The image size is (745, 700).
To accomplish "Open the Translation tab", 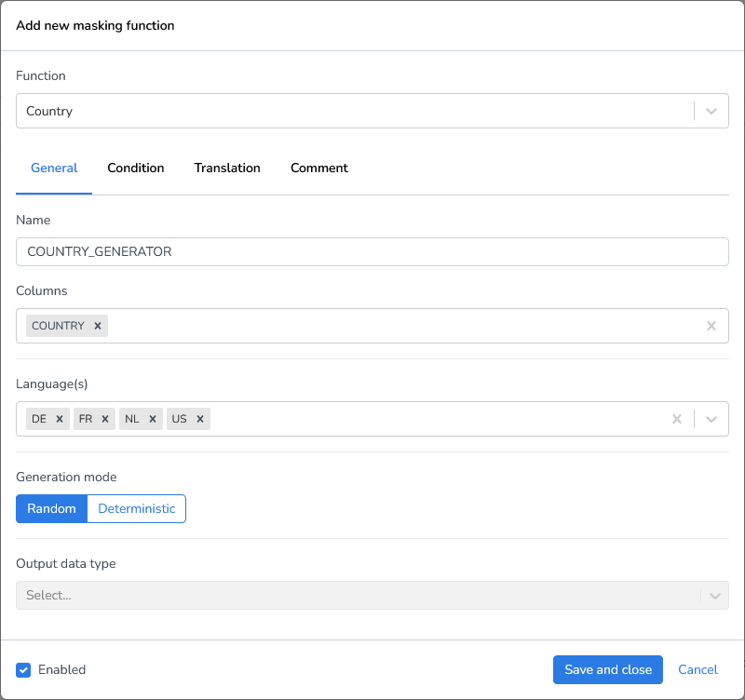I will (x=227, y=168).
